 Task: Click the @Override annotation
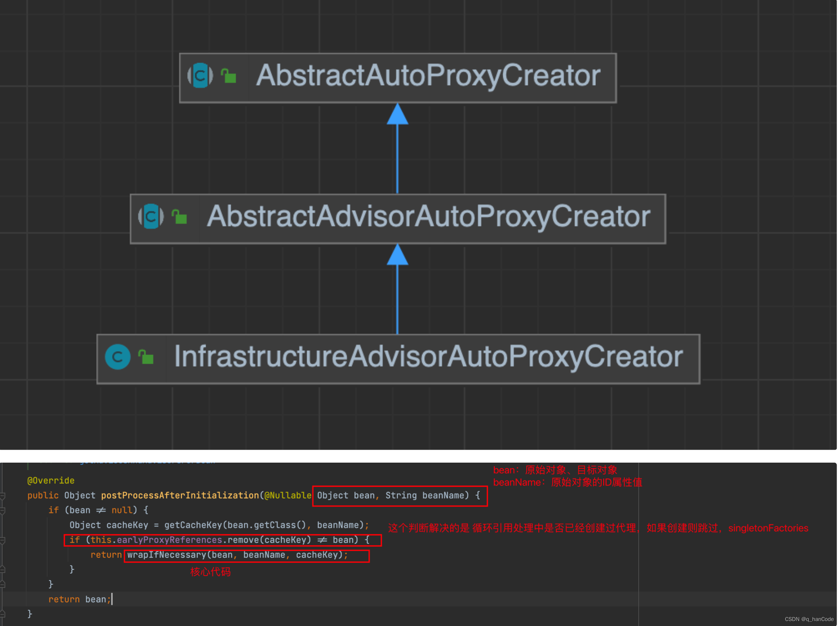click(51, 481)
